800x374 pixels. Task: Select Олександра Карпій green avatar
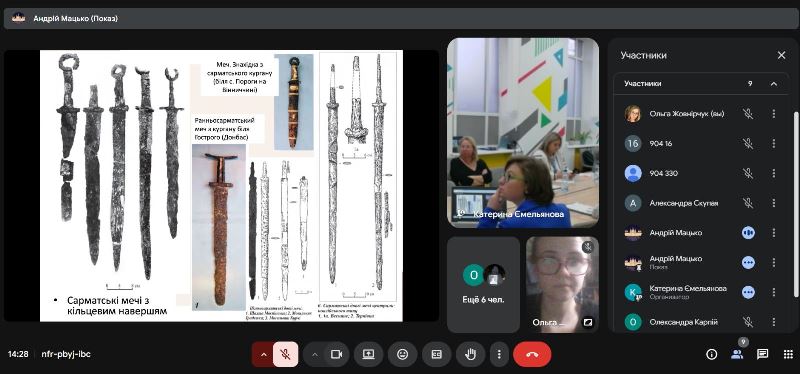(633, 322)
